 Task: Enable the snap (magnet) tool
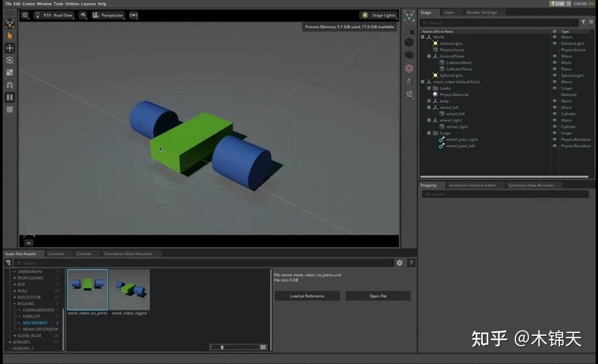pyautogui.click(x=9, y=85)
